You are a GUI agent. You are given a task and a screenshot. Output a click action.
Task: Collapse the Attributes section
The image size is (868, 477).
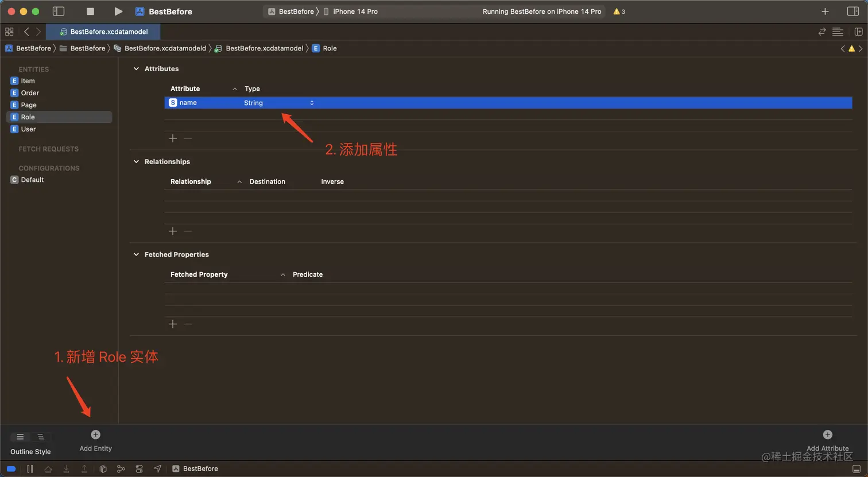tap(136, 69)
